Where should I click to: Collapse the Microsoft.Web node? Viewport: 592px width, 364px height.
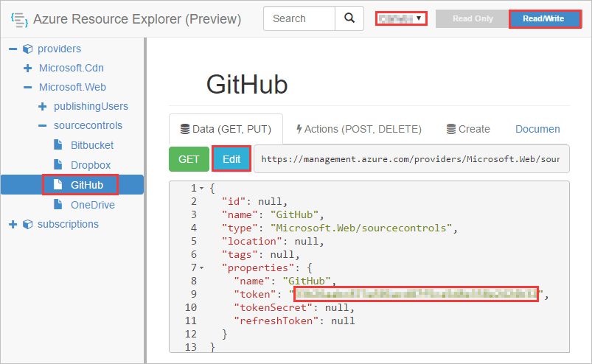pyautogui.click(x=27, y=88)
